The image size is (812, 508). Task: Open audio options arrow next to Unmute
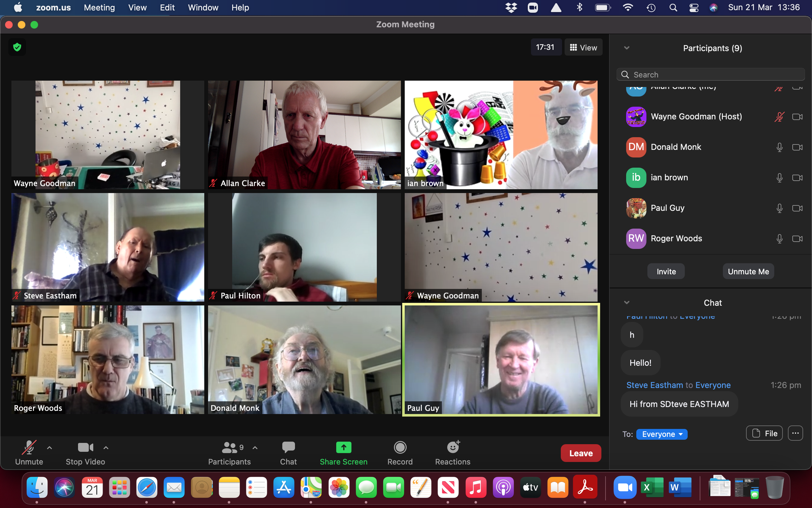tap(49, 448)
